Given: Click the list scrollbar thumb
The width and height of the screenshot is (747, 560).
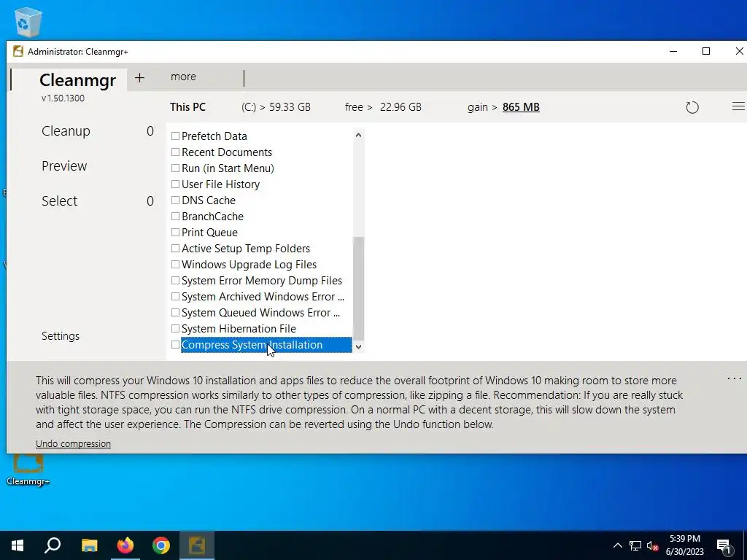Looking at the screenshot, I should 358,289.
